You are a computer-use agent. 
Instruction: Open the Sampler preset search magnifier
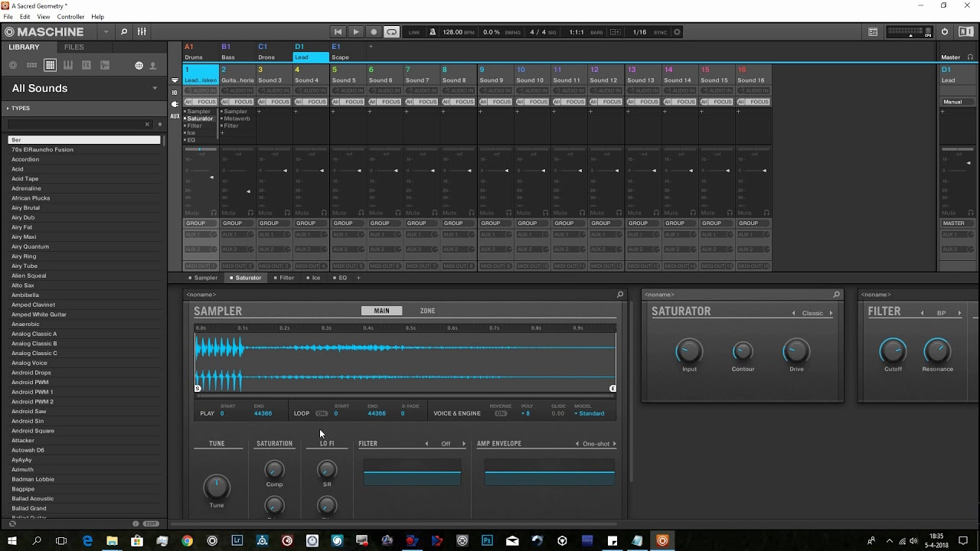620,295
